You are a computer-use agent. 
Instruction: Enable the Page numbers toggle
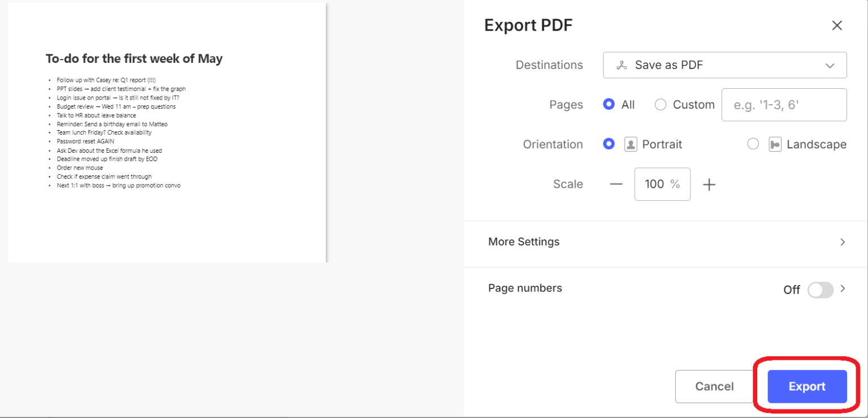tap(821, 290)
